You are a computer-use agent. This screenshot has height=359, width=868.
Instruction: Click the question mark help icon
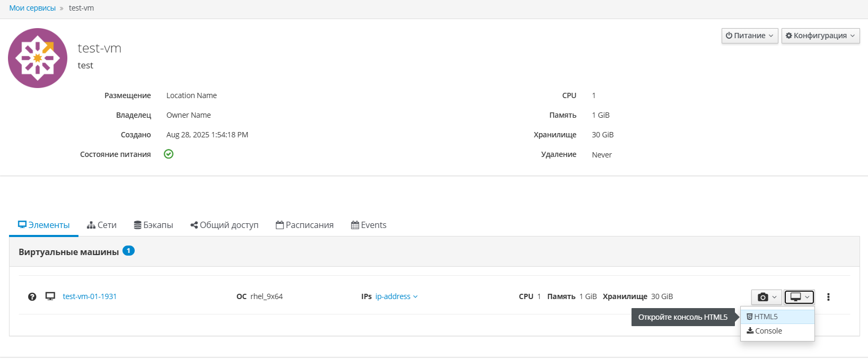[x=32, y=297]
